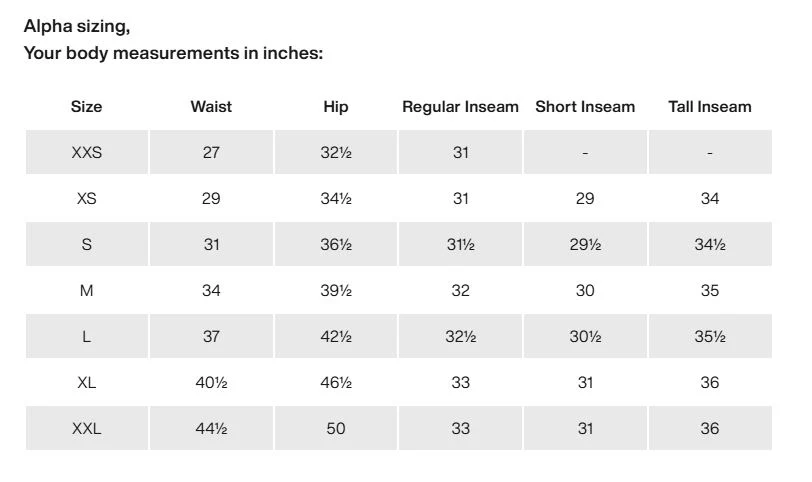This screenshot has height=482, width=812.
Task: Click waist value 44½ for XXL
Action: [x=211, y=428]
